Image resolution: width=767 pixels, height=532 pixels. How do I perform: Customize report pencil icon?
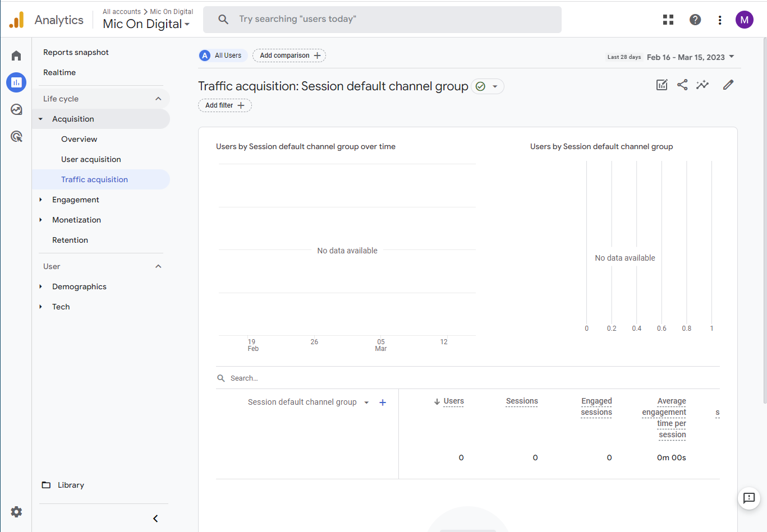click(x=728, y=85)
